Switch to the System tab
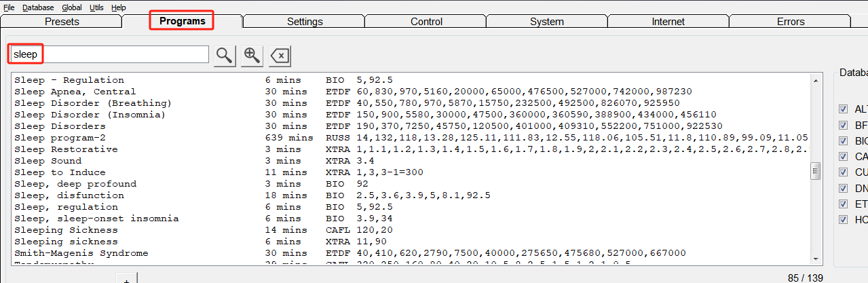Screen dimensions: 868x283 pyautogui.click(x=547, y=21)
